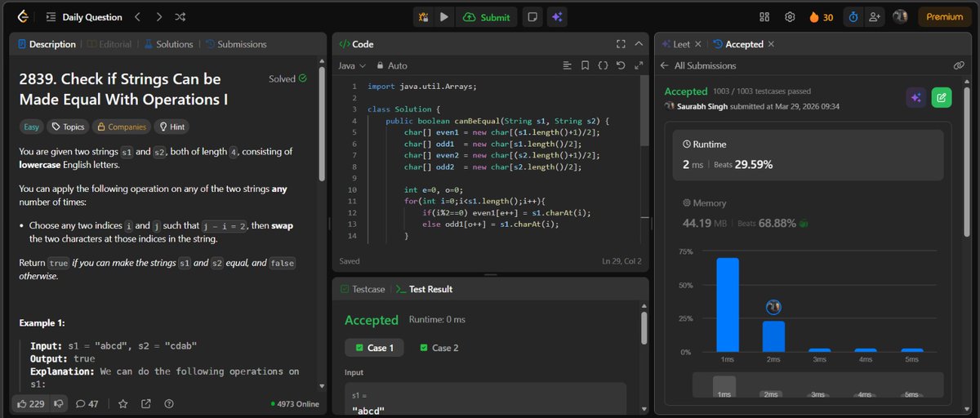Viewport: 980px width, 418px height.
Task: Format the code with the align-lines icon
Action: [568, 65]
